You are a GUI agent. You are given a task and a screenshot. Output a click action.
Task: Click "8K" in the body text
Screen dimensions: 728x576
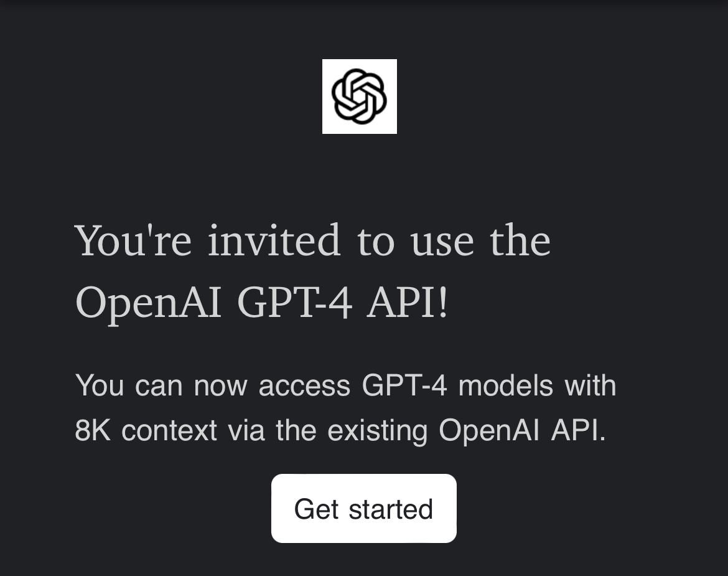click(93, 430)
